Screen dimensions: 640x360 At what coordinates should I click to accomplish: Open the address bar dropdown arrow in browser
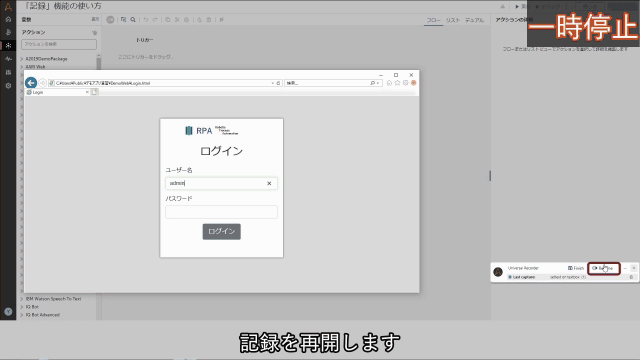point(273,83)
